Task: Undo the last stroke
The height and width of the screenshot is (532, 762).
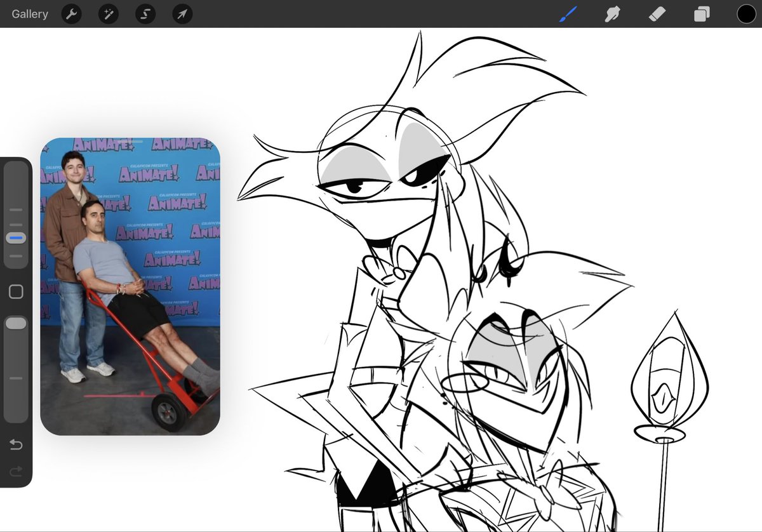Action: (x=16, y=444)
